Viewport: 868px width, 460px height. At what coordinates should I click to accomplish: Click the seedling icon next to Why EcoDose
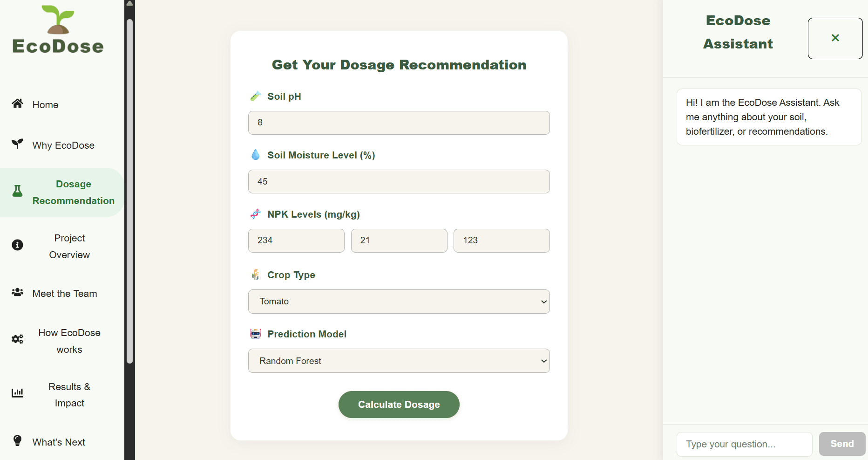click(x=17, y=144)
